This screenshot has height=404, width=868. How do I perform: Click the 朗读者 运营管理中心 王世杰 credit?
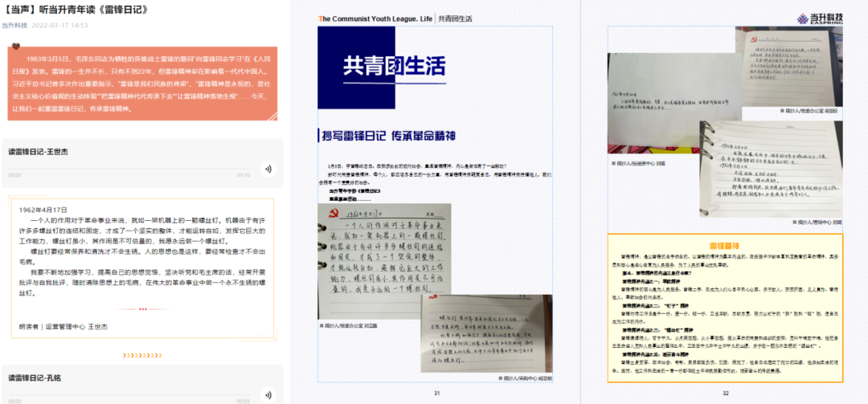63,326
